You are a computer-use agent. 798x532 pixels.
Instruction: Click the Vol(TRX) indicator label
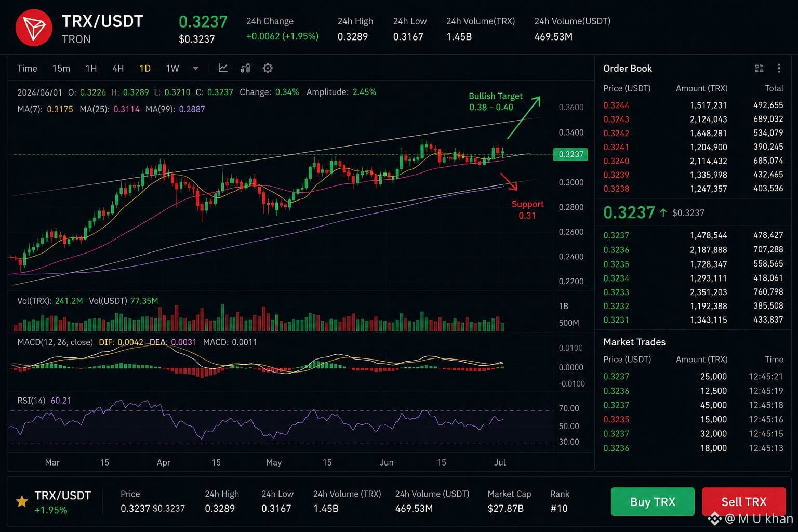coord(34,301)
